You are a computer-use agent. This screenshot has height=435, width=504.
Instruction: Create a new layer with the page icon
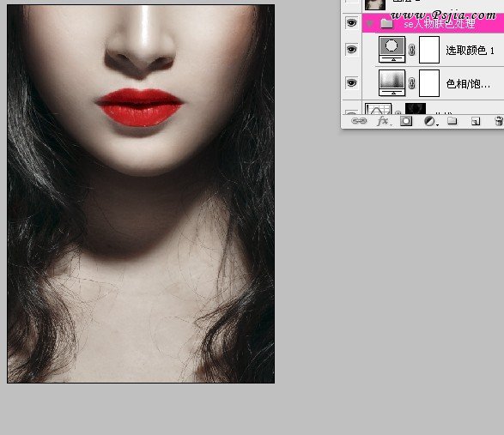point(476,121)
